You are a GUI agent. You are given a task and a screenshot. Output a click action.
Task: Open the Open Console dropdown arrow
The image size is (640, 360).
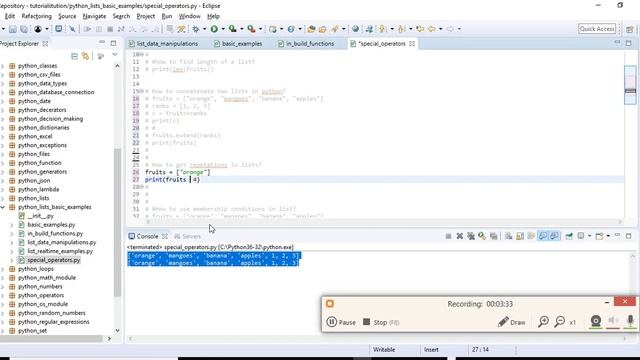pos(608,236)
